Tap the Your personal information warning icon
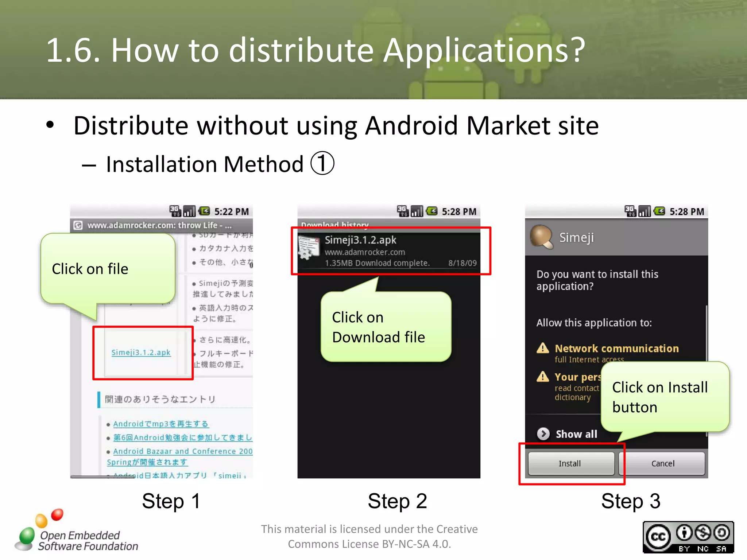This screenshot has width=747, height=560. tap(543, 377)
